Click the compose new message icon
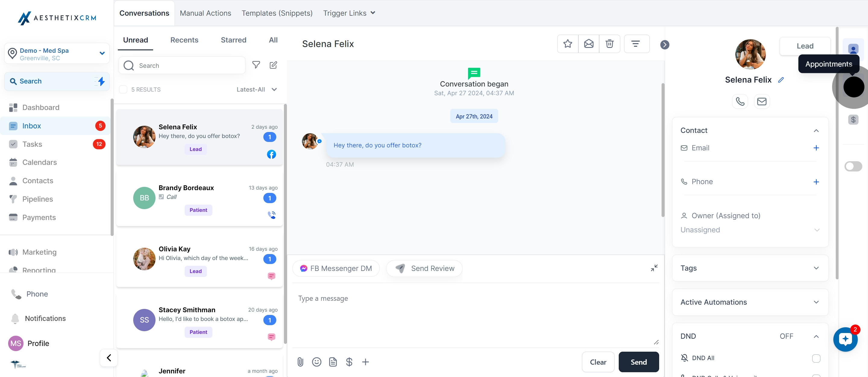 click(273, 65)
